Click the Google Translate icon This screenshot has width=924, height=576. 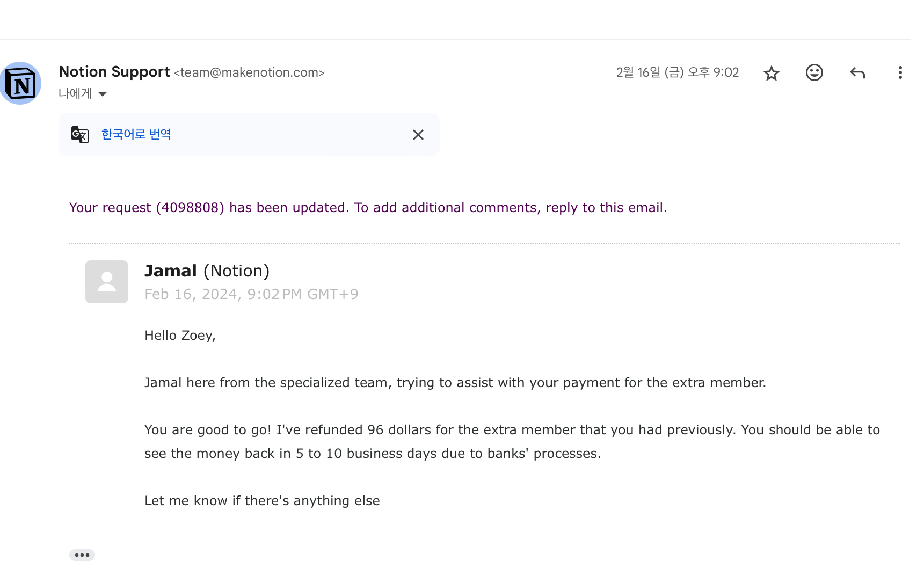click(80, 134)
